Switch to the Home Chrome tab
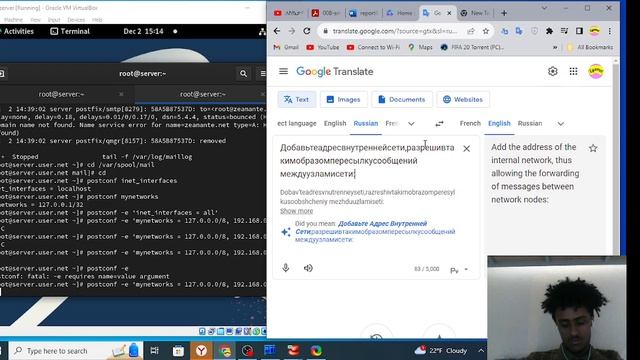The height and width of the screenshot is (360, 640). (400, 13)
